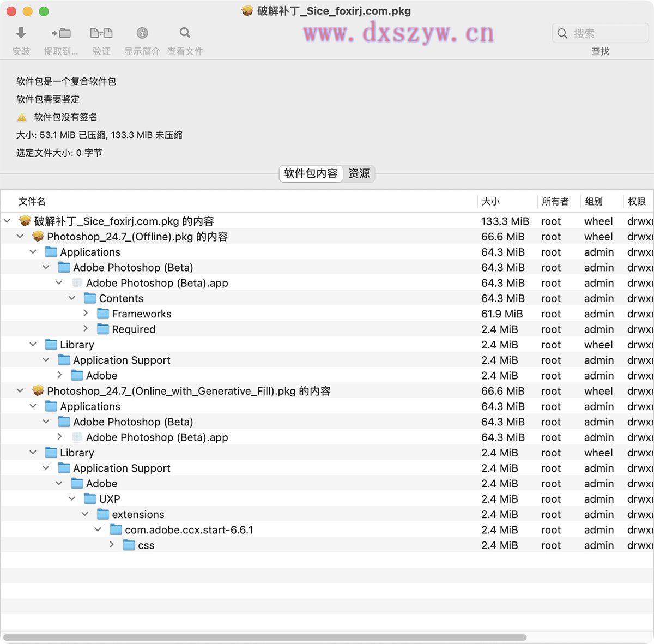Select the 133.3 MiB size cell
654x644 pixels.
505,221
